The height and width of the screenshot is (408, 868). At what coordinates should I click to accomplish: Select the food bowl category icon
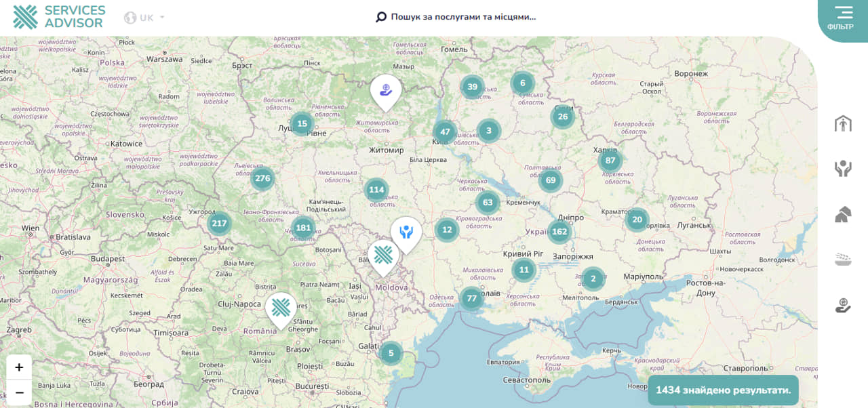843,260
